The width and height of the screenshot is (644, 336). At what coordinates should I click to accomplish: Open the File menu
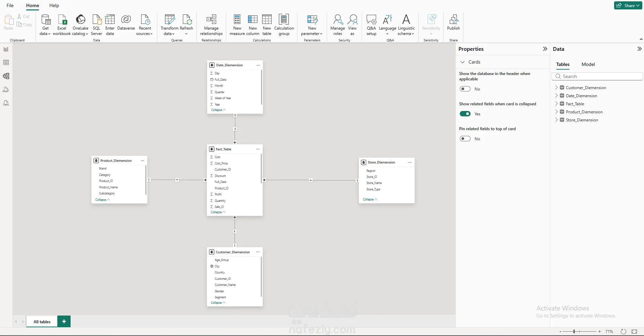coord(10,5)
